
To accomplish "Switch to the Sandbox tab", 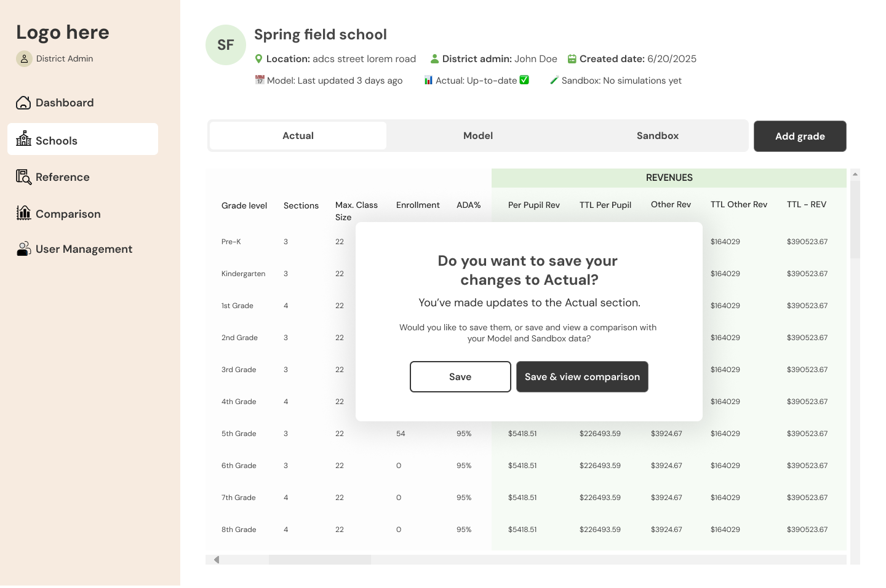I will [x=658, y=135].
